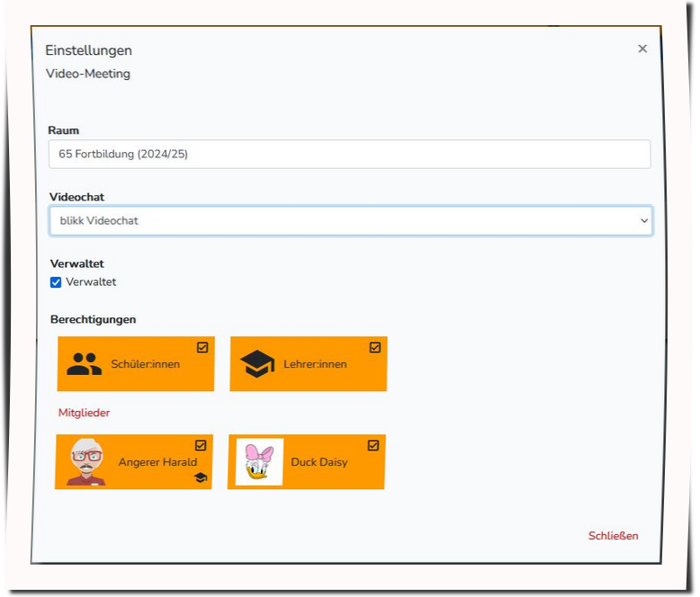Uncheck the Lehrer:innen permission checkbox

(375, 347)
